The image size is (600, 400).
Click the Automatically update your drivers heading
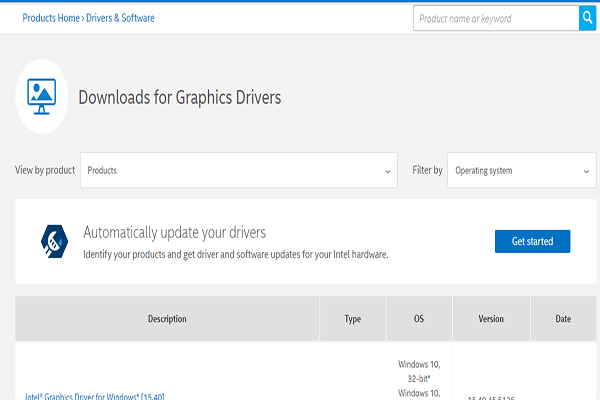pos(174,232)
